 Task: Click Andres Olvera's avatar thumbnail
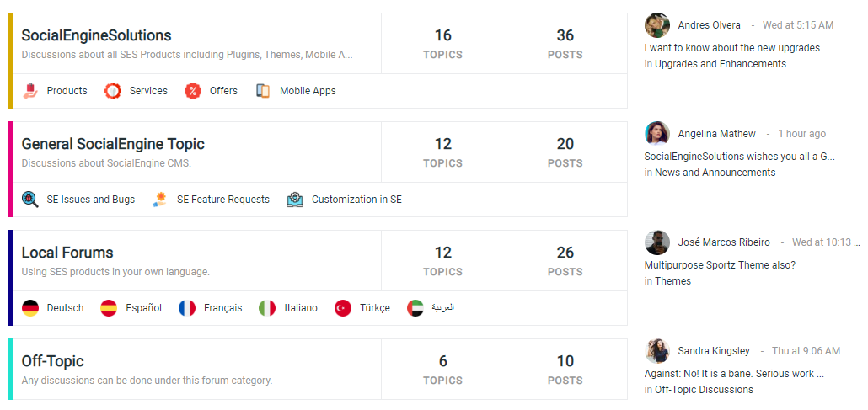coord(657,25)
